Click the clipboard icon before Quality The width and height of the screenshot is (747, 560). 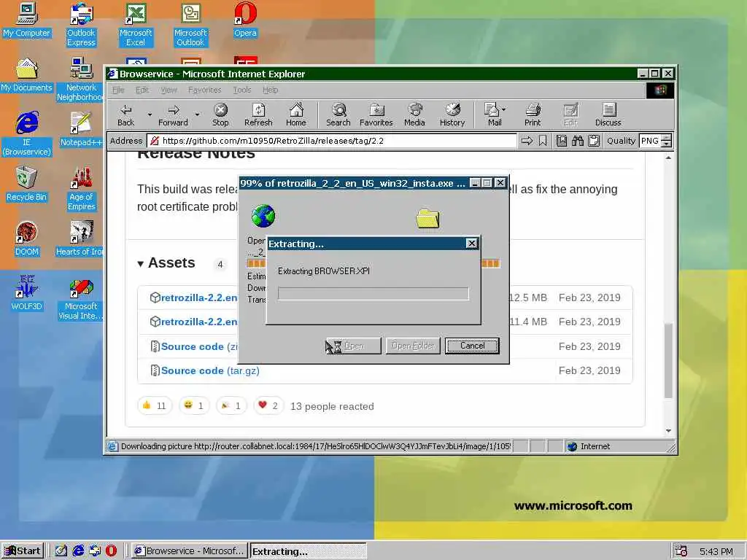click(594, 141)
